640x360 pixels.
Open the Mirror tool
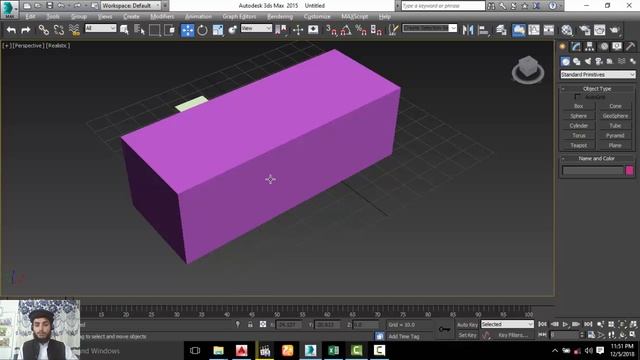pyautogui.click(x=468, y=30)
